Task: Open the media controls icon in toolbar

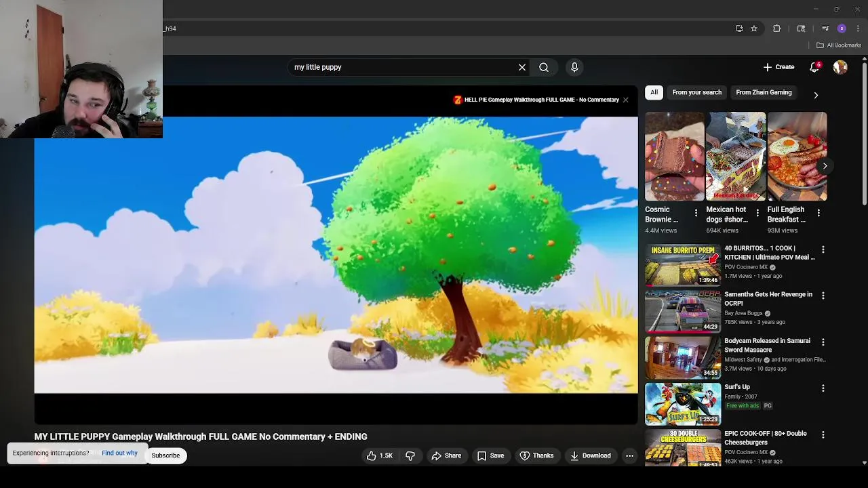Action: coord(825,28)
